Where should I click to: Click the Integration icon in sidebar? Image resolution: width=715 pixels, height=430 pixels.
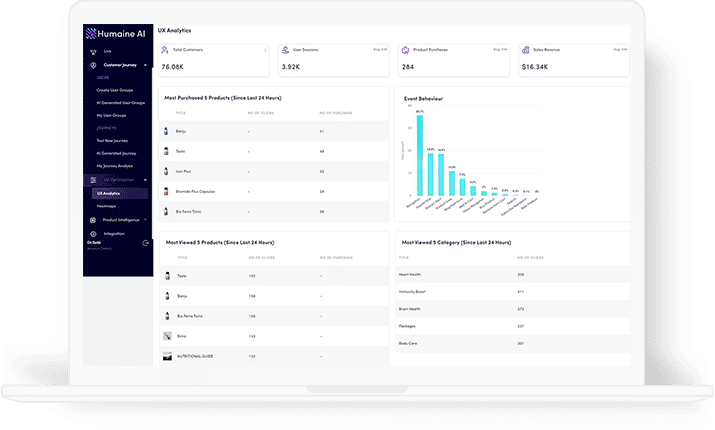(93, 233)
